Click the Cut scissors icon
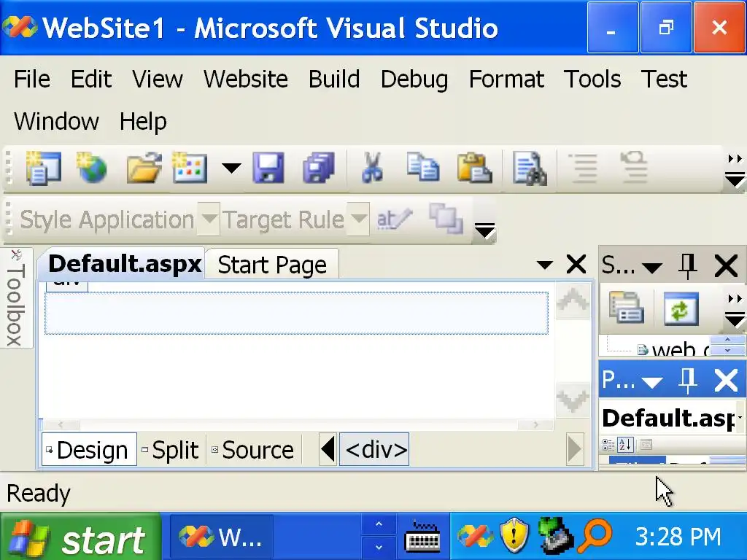 pos(372,168)
